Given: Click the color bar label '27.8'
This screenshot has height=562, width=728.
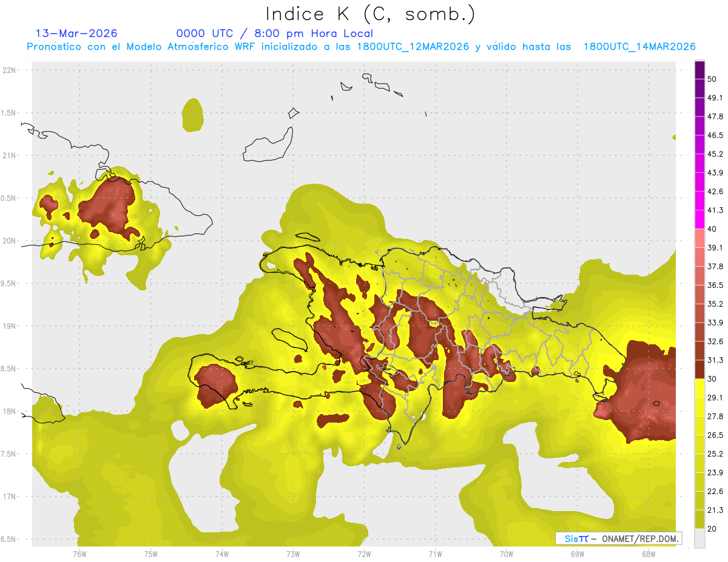Looking at the screenshot, I should pyautogui.click(x=715, y=416).
